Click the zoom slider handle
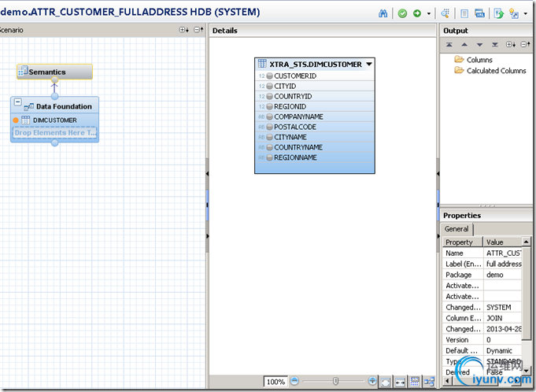 336,382
